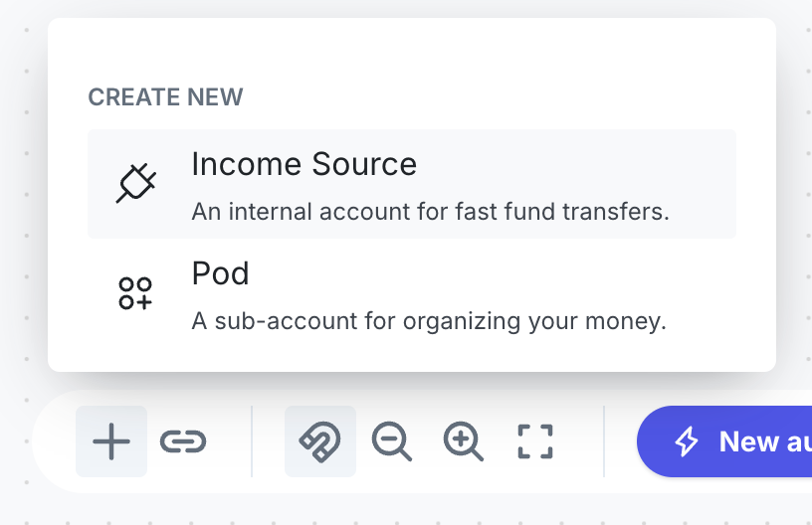Select the Income Source title text
Image resolution: width=812 pixels, height=525 pixels.
tap(304, 164)
